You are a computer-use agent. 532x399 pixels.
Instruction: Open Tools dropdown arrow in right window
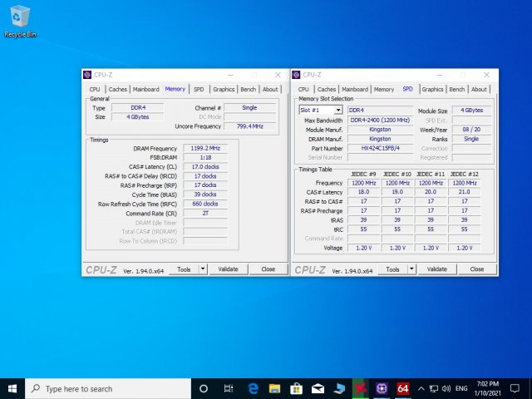(x=411, y=269)
